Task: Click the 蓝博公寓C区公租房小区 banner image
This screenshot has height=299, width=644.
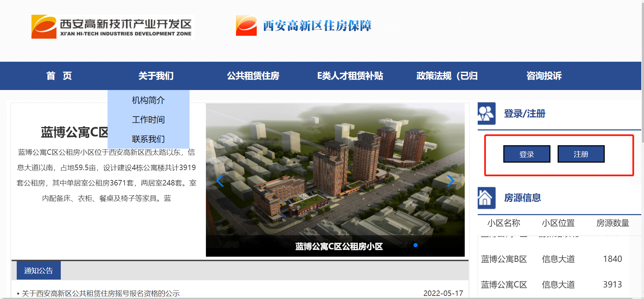Action: (x=335, y=180)
